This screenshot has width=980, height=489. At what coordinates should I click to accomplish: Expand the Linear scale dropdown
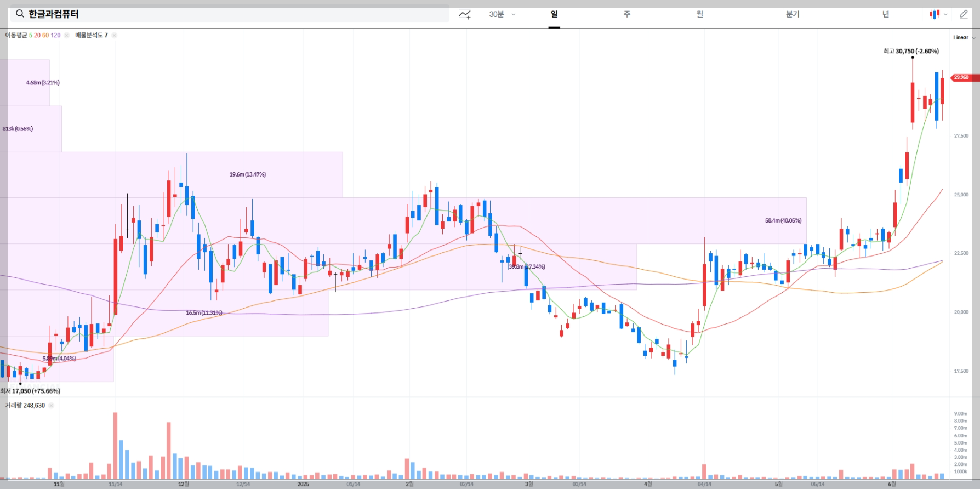[964, 38]
